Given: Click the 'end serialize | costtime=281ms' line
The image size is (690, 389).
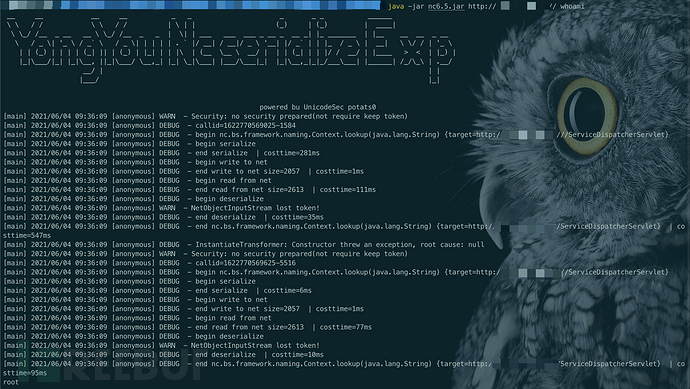Looking at the screenshot, I should tap(161, 153).
